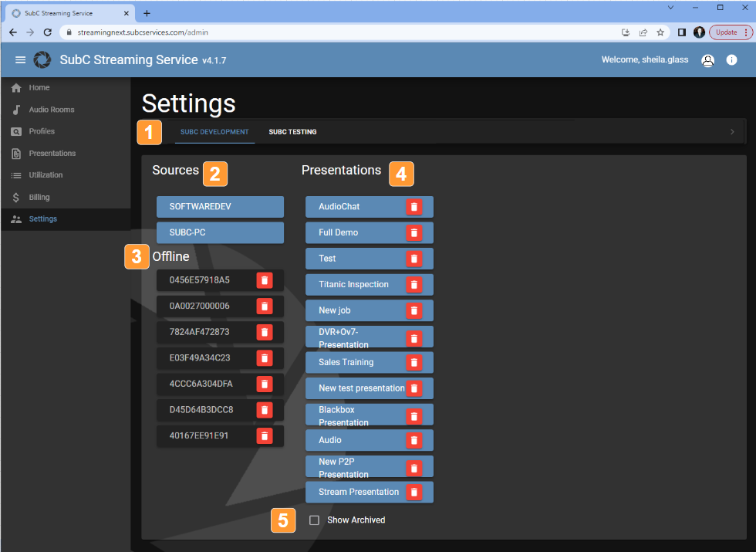Viewport: 756px width, 552px height.
Task: Delete offline source 0456E57918A5
Action: pyautogui.click(x=264, y=279)
